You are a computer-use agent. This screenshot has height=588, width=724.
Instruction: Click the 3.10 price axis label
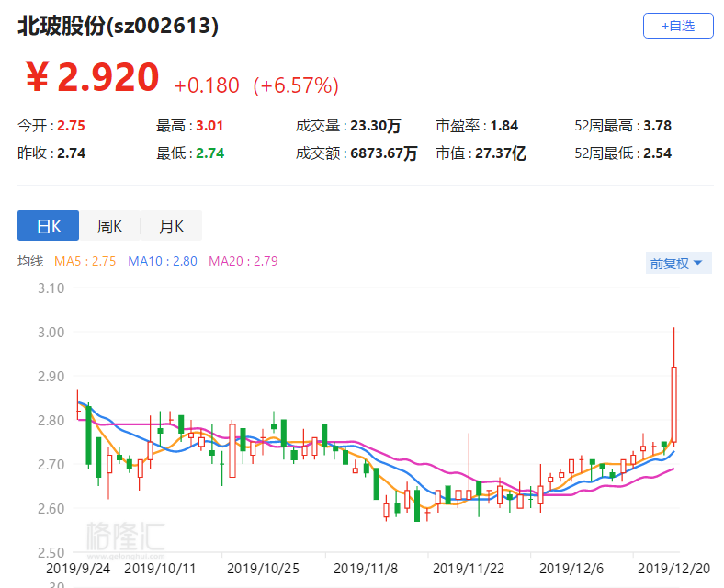pos(51,288)
